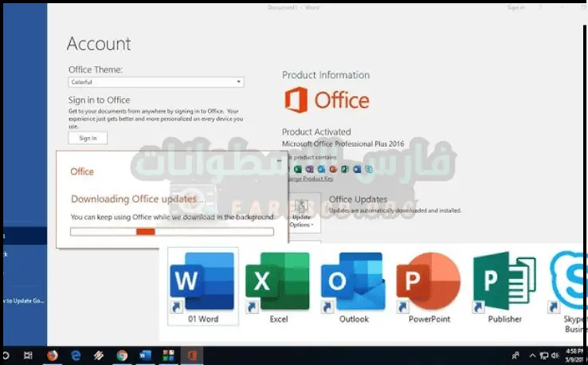588x365 pixels.
Task: Minimize the Downloading Office updates dialog
Action: click(279, 160)
